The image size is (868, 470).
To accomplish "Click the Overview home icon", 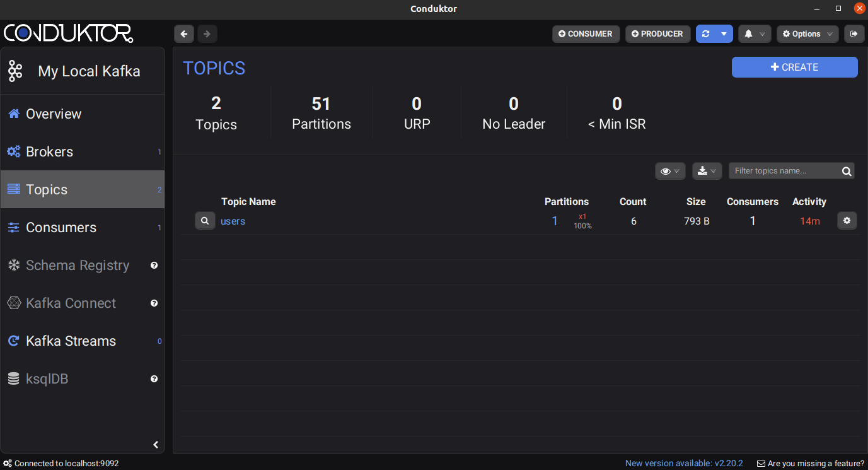I will click(x=14, y=114).
